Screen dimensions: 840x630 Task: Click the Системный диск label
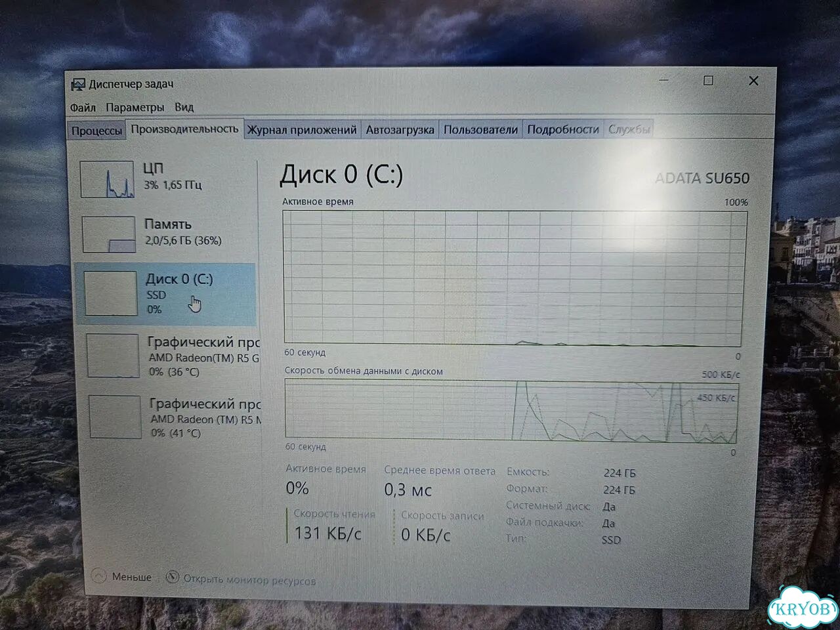click(x=548, y=506)
